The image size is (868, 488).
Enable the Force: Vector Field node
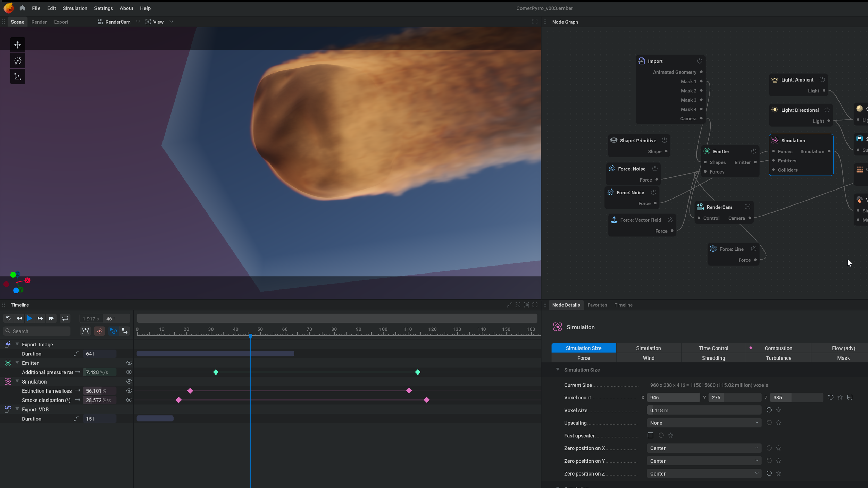point(670,220)
